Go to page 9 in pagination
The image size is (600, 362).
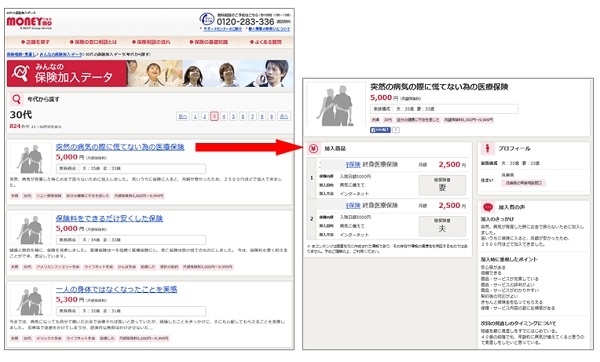coord(271,116)
